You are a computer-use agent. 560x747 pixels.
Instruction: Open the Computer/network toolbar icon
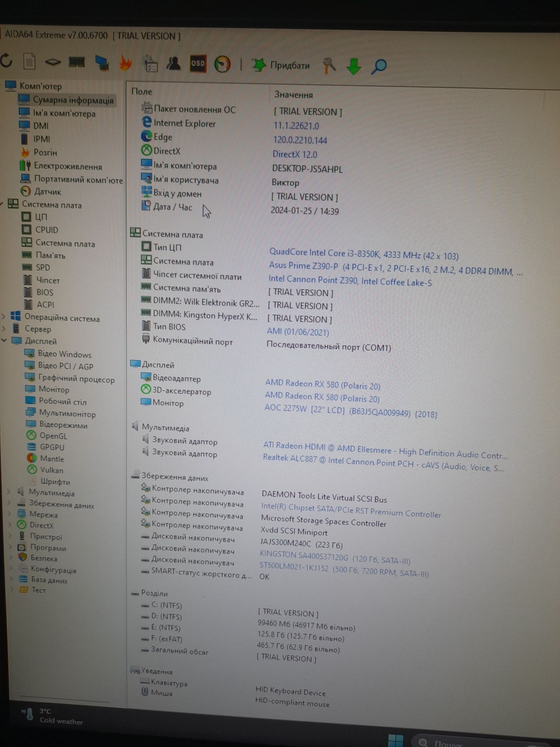102,63
